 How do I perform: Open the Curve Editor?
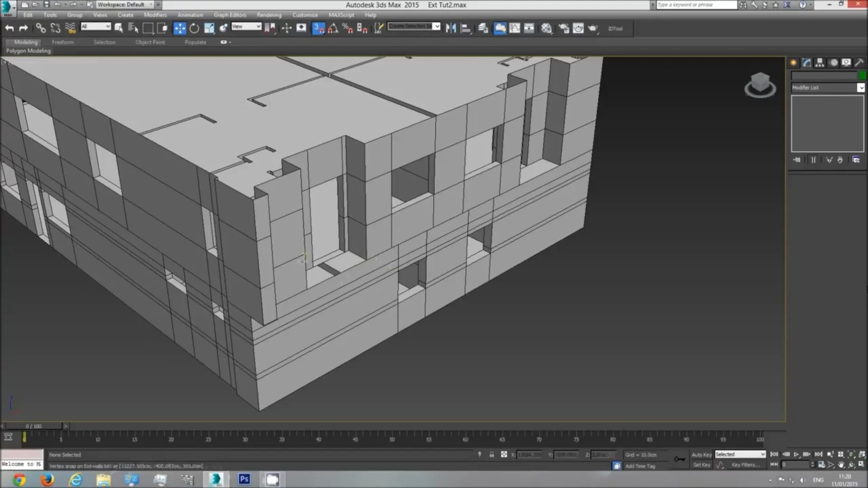(514, 28)
